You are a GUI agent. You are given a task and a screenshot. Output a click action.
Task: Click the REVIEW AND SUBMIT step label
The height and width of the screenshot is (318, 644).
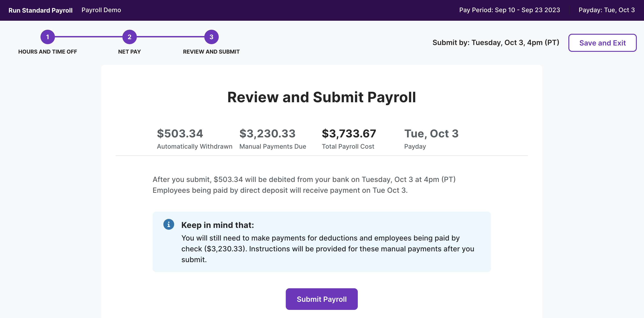(211, 52)
